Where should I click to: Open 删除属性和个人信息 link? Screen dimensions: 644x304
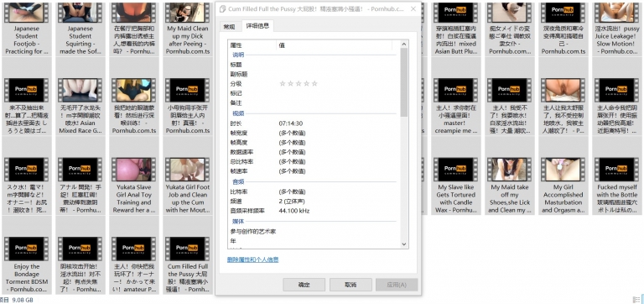coord(253,259)
